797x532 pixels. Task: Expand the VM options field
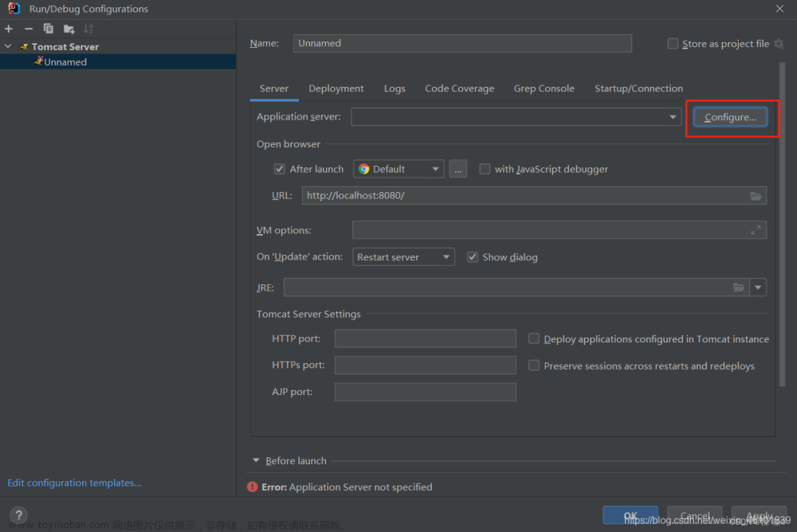[x=756, y=230]
